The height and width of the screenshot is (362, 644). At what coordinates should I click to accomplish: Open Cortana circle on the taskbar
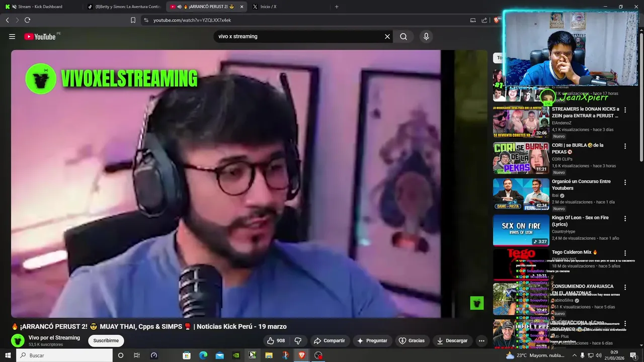click(120, 355)
